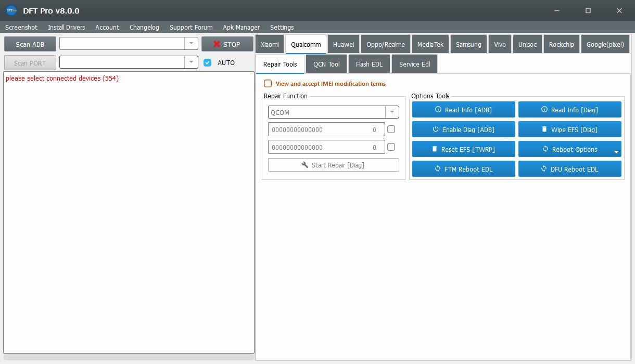
Task: Click the power icon on Enable Diag [ADB]
Action: pyautogui.click(x=436, y=129)
